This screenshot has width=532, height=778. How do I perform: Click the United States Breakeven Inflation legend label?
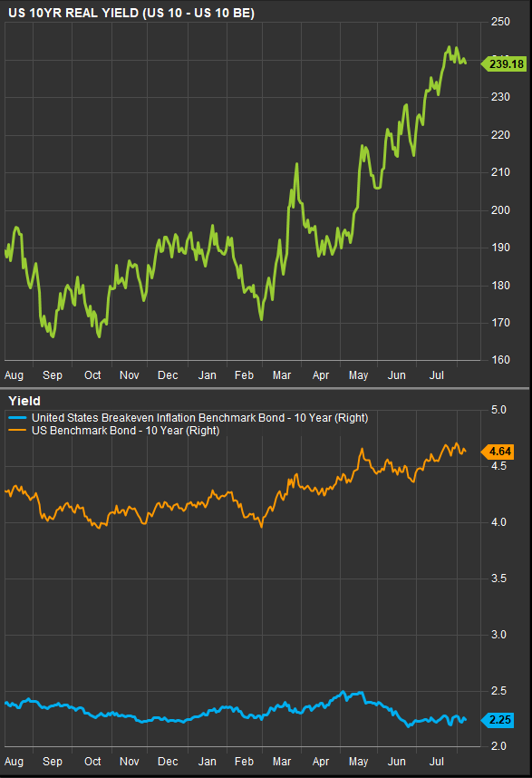tap(199, 418)
